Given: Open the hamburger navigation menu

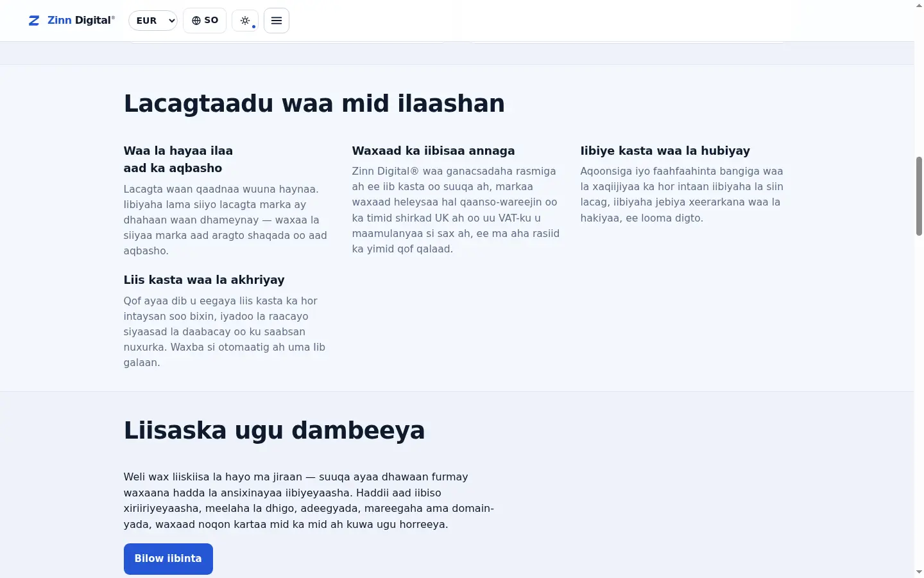Looking at the screenshot, I should click(x=277, y=21).
